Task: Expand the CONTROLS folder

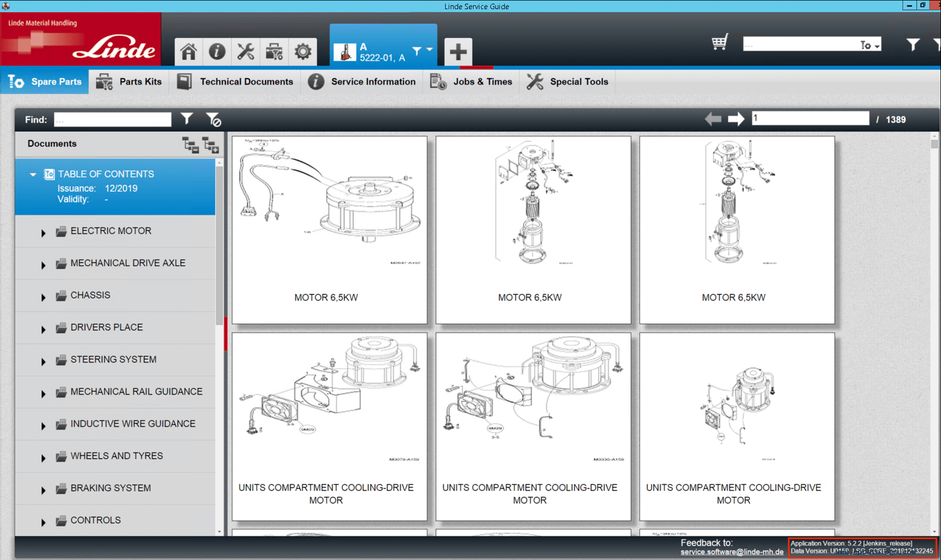Action: 43,522
